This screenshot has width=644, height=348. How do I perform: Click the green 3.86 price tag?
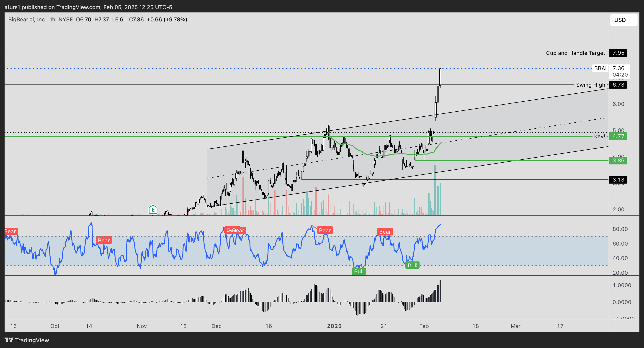(x=618, y=161)
